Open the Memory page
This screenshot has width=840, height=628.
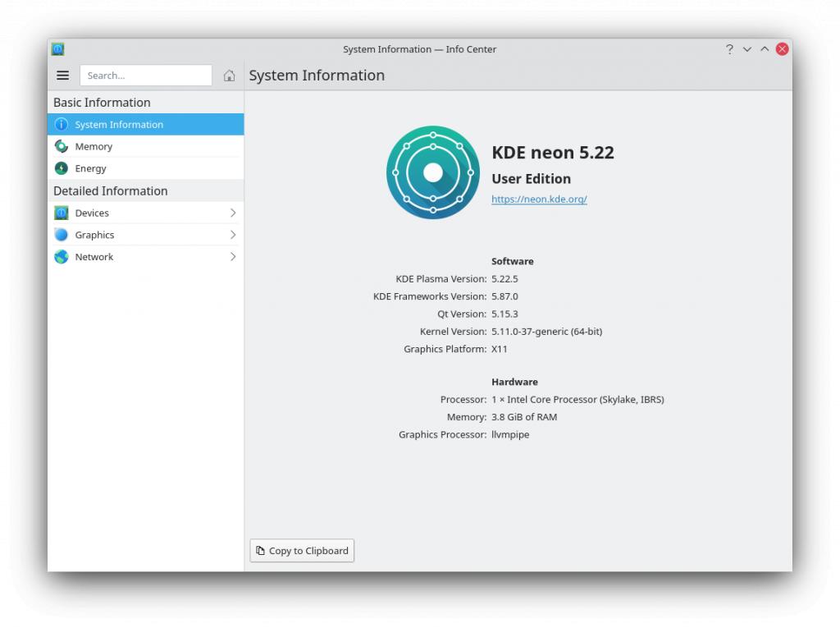(94, 147)
